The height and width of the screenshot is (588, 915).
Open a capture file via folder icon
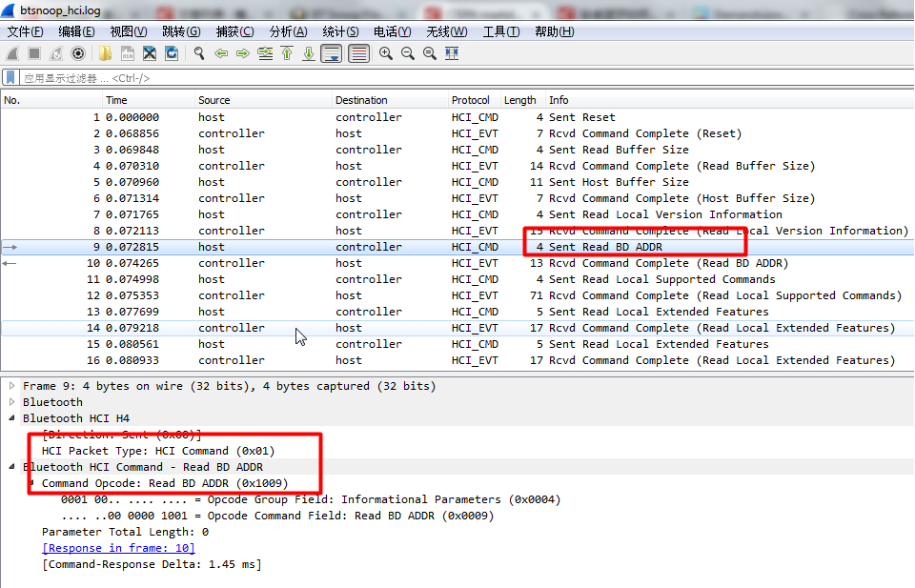pos(105,53)
